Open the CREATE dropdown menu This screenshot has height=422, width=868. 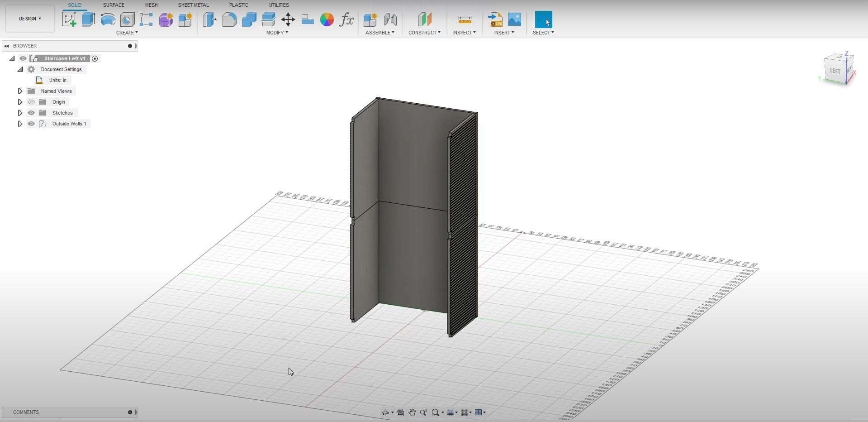(127, 33)
